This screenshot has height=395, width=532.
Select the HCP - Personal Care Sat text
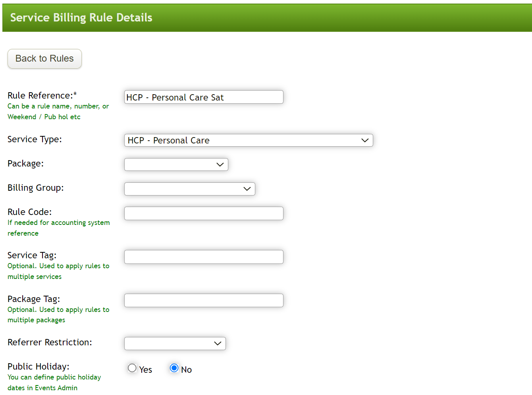[175, 97]
